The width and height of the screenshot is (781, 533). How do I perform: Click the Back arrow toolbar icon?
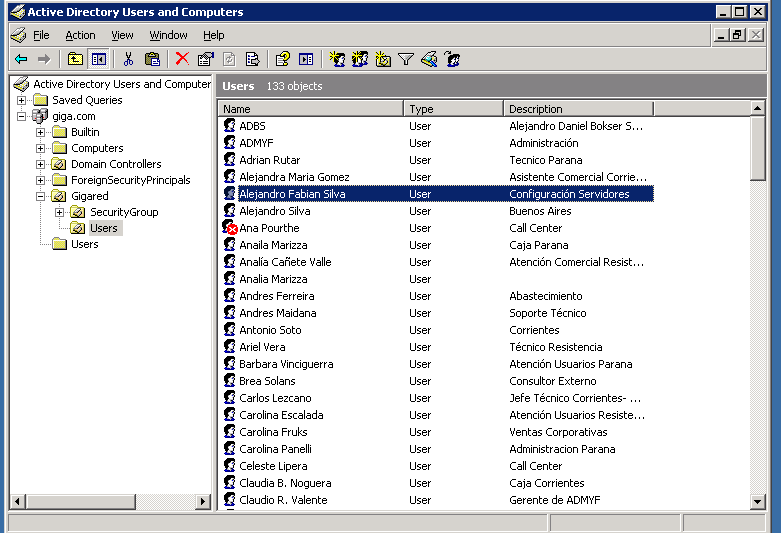(21, 59)
